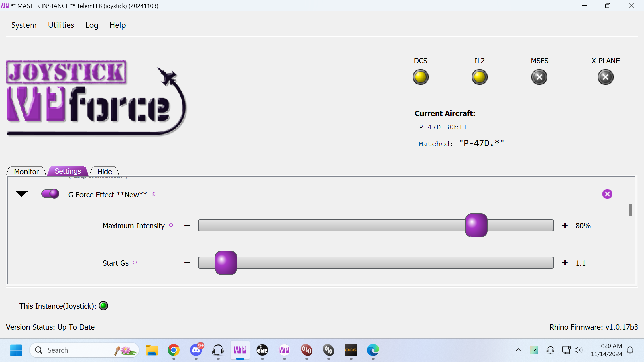Click info icon next to Start Gs

click(x=135, y=263)
